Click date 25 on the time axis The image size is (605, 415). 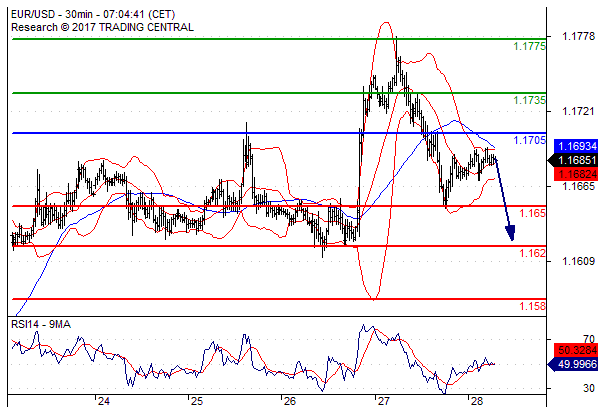[197, 402]
